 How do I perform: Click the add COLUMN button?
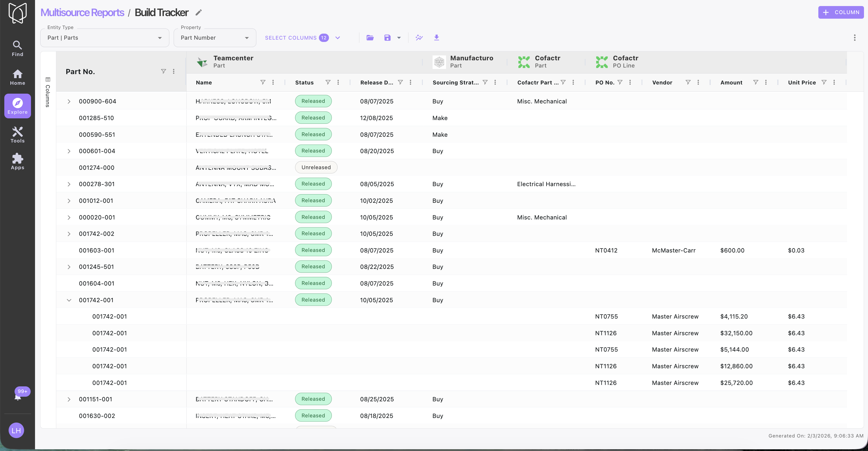pyautogui.click(x=841, y=12)
